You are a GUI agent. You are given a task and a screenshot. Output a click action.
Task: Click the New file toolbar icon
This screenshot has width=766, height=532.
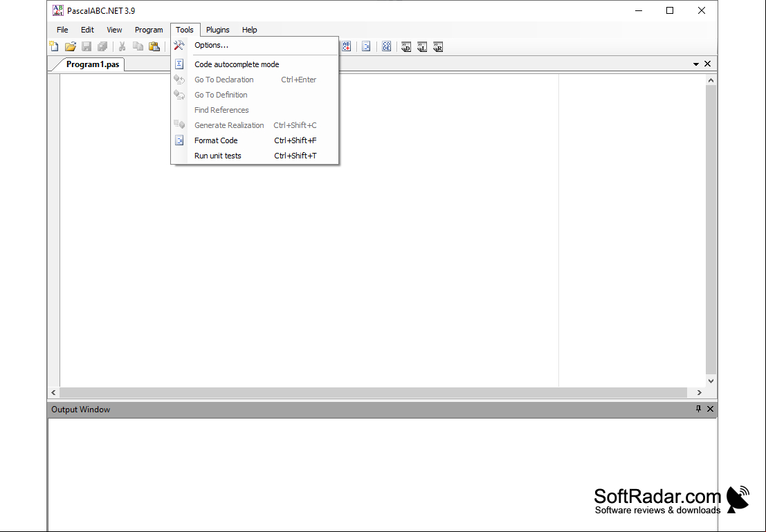click(54, 46)
